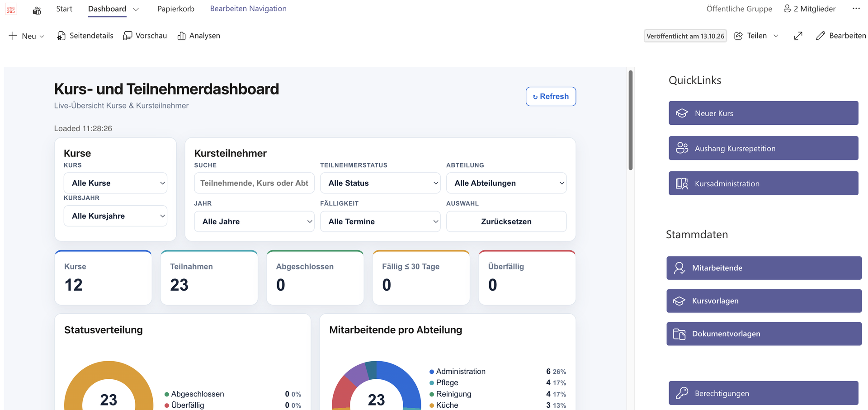Click the Veröffentlicht am 13.10.26 badge
Screen dimensions: 868x410
(685, 36)
